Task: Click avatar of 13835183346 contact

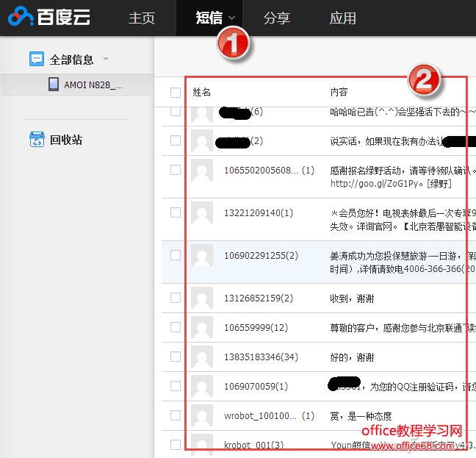Action: (202, 357)
